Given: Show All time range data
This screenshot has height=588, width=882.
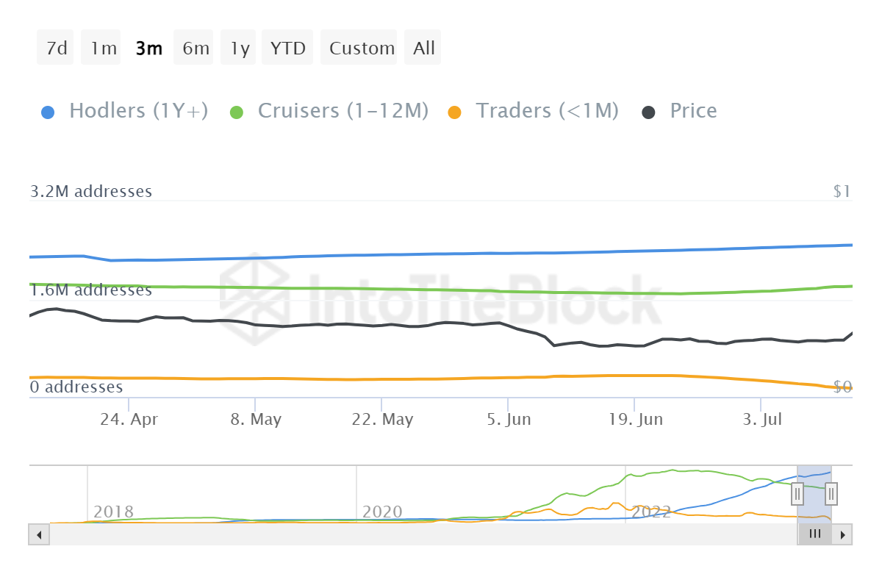Looking at the screenshot, I should click(424, 49).
